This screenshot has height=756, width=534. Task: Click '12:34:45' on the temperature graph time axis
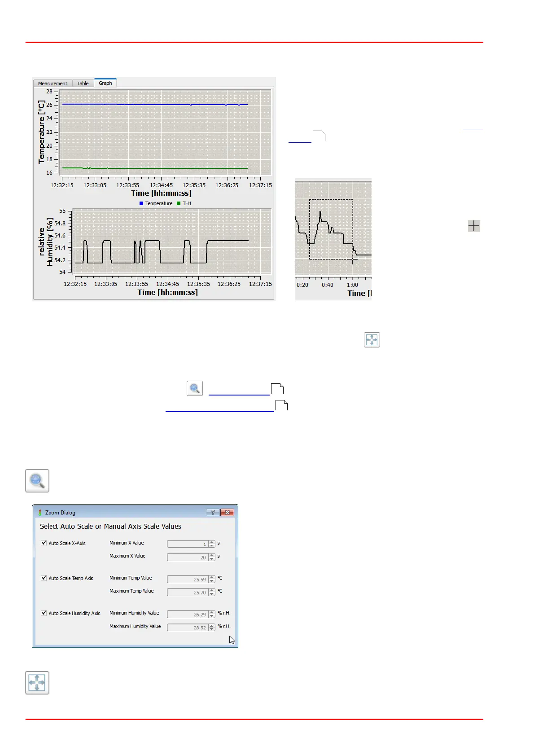[161, 185]
